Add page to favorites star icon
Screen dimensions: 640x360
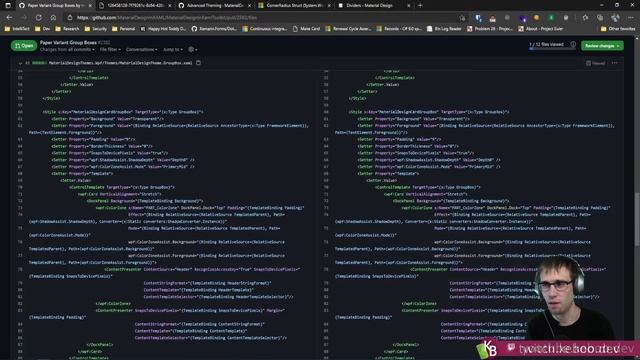pos(462,18)
